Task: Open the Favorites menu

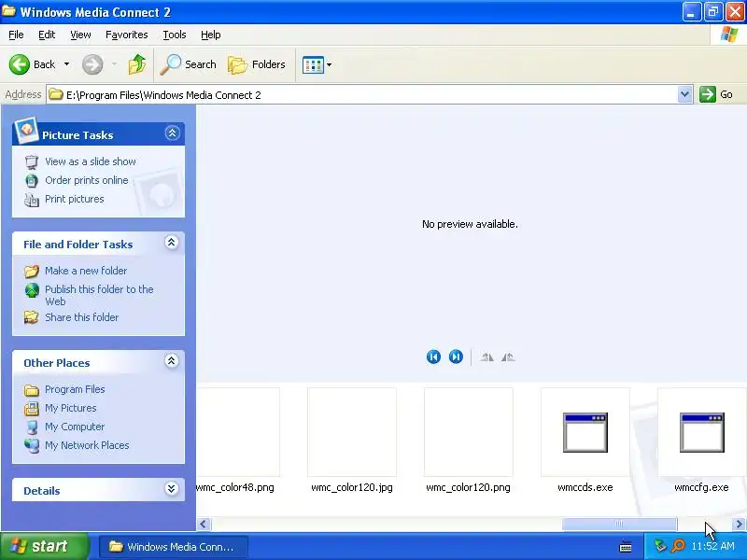Action: click(x=127, y=35)
